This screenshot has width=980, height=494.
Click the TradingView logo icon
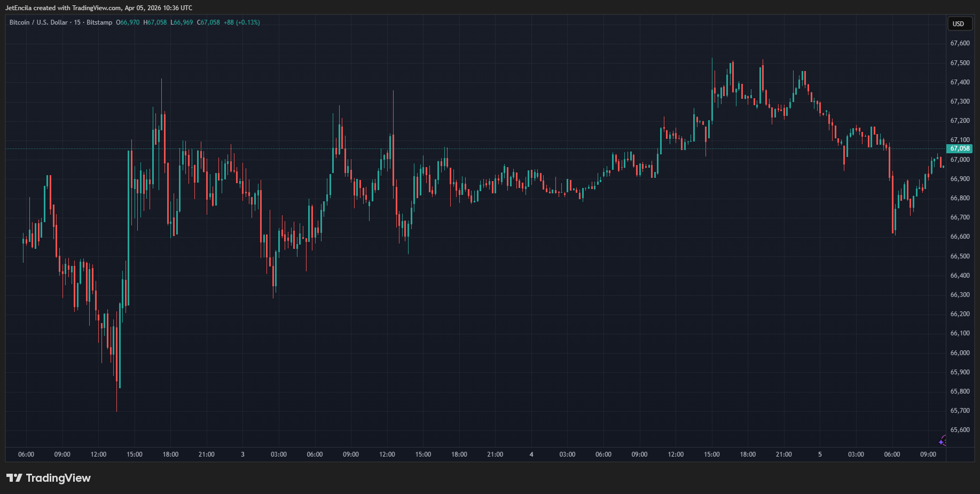[14, 478]
